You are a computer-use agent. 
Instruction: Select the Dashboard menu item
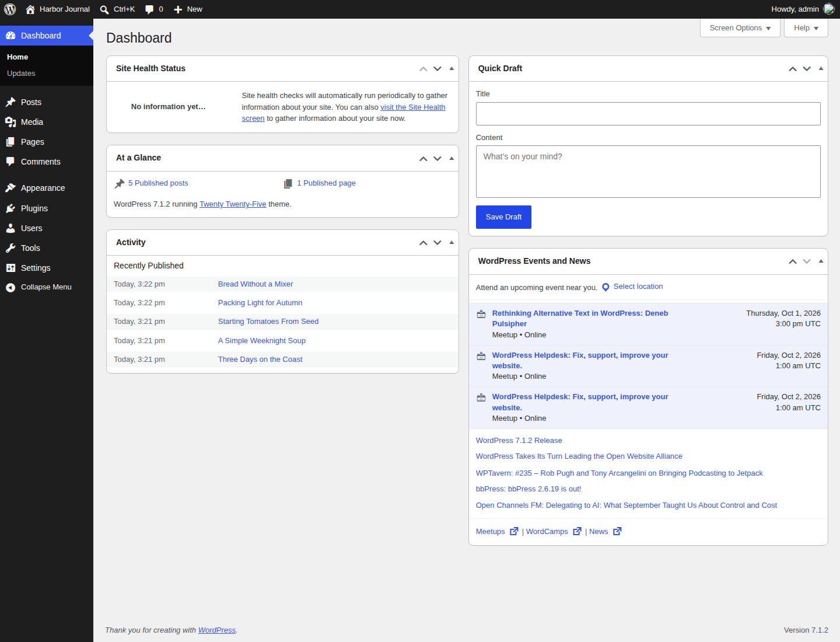(x=47, y=36)
